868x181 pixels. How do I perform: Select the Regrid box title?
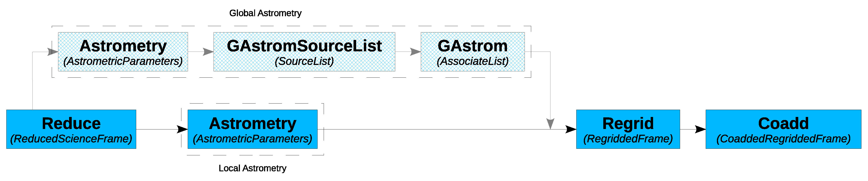tap(628, 123)
